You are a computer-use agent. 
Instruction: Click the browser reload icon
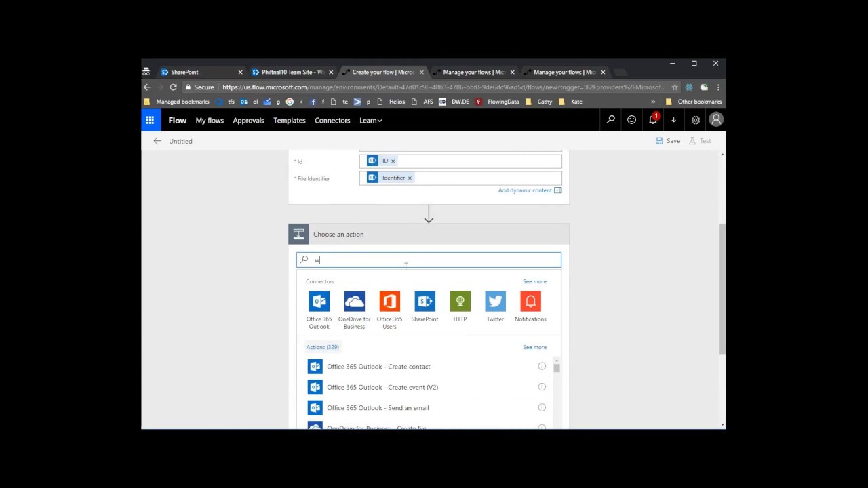coord(173,87)
